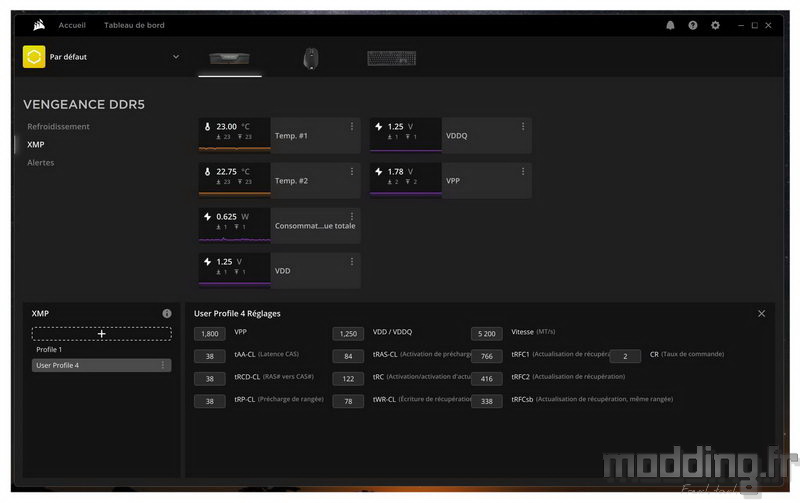Click the tRFC2 field showing 416
The image size is (800, 503).
[x=487, y=379]
